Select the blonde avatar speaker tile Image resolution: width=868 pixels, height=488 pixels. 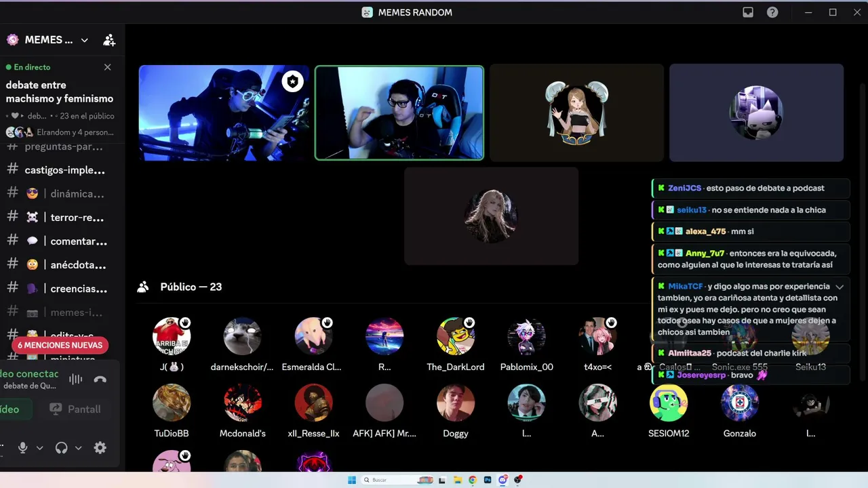[492, 216]
